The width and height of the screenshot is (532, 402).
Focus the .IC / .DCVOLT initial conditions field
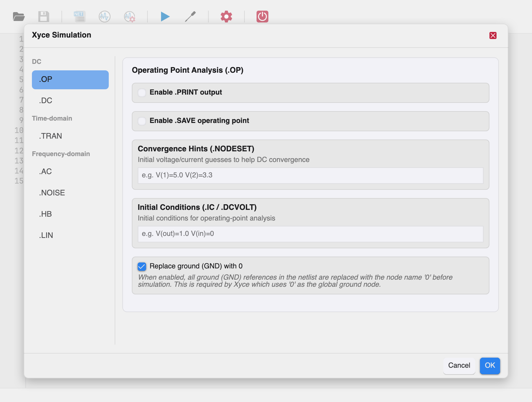pos(310,234)
